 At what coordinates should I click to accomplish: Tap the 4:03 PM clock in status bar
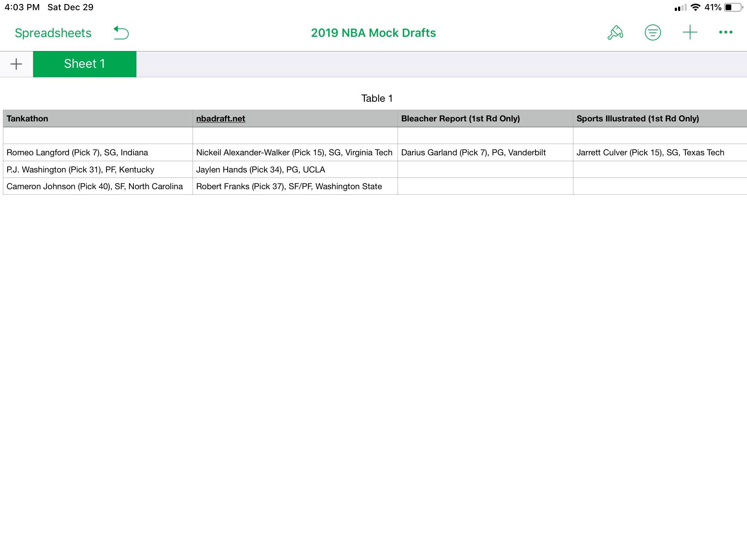coord(22,7)
